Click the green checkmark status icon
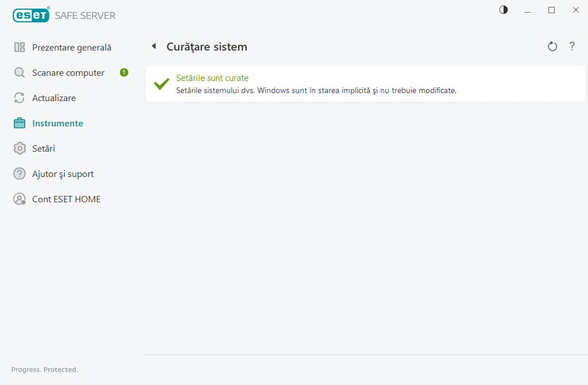The image size is (588, 385). coord(161,84)
